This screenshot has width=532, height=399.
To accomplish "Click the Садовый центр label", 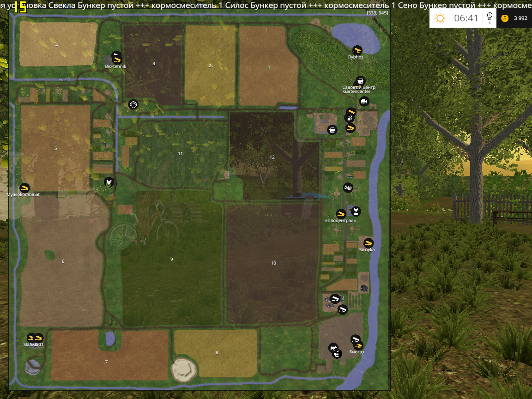I will 359,87.
